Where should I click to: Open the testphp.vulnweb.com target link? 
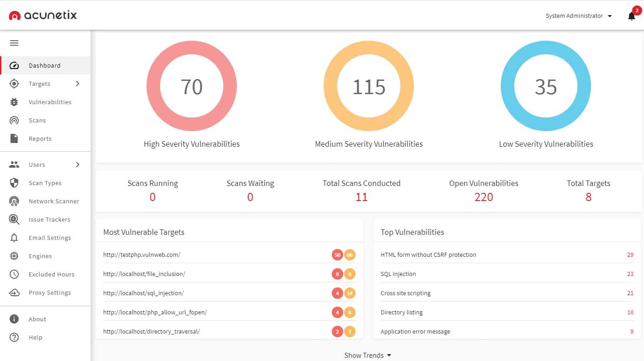[142, 255]
